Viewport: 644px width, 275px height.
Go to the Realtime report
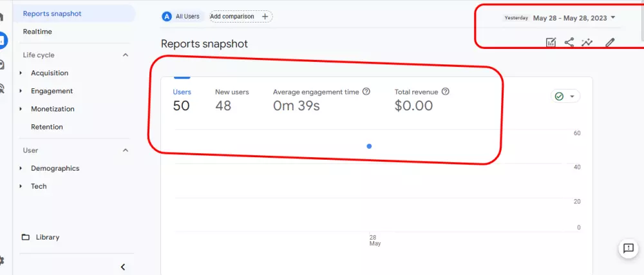coord(37,32)
